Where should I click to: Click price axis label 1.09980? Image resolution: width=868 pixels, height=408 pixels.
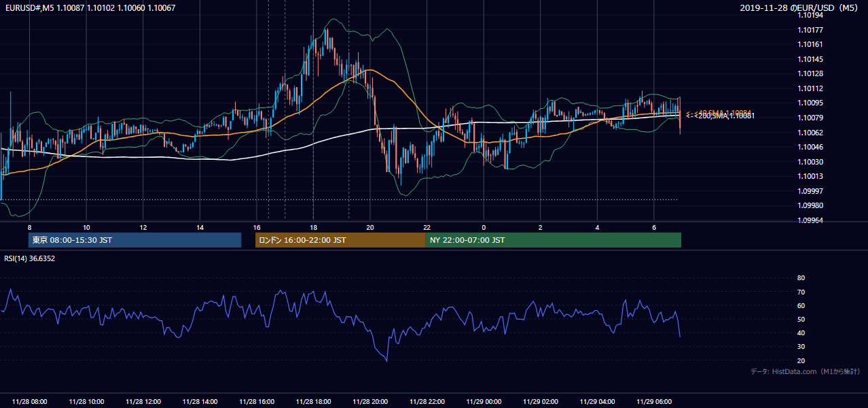click(x=810, y=205)
